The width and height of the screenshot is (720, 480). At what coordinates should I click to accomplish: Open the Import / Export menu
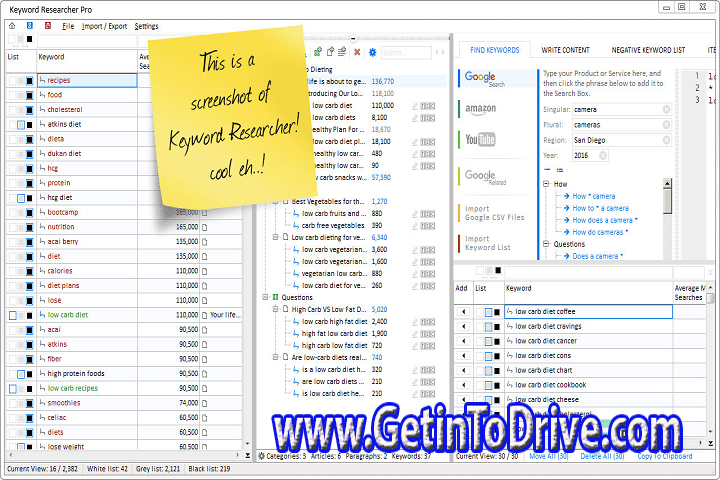click(x=104, y=26)
